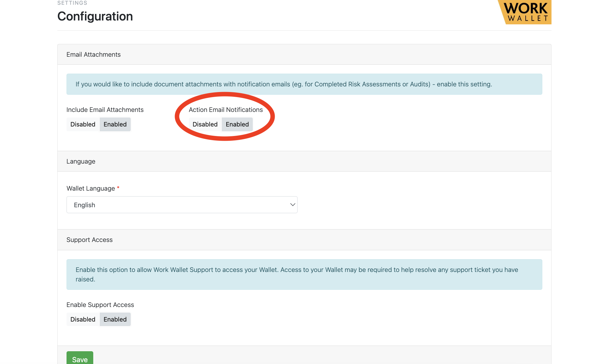Click the 'Wallet Language' field label

[91, 189]
